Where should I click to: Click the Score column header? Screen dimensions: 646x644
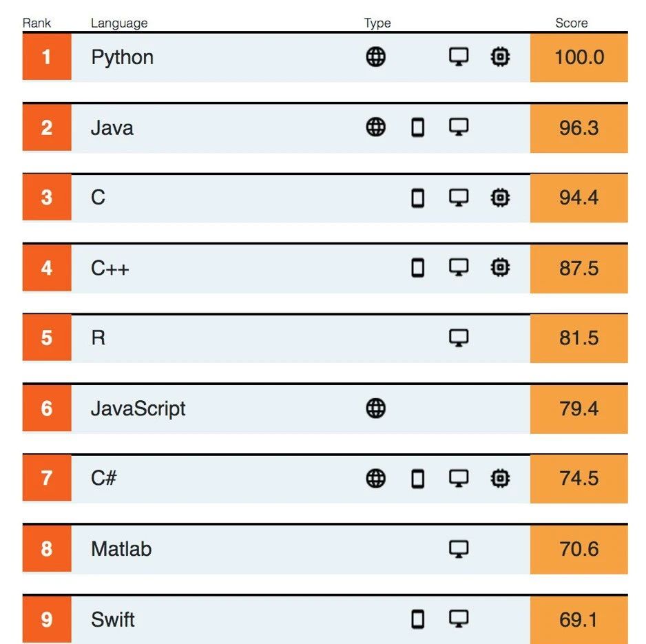click(572, 23)
